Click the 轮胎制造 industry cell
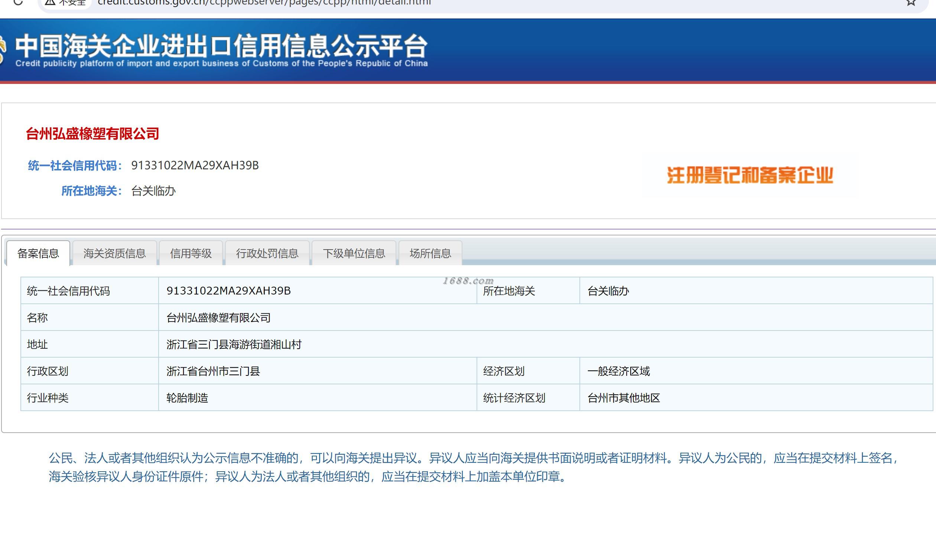The height and width of the screenshot is (560, 936). coord(187,398)
